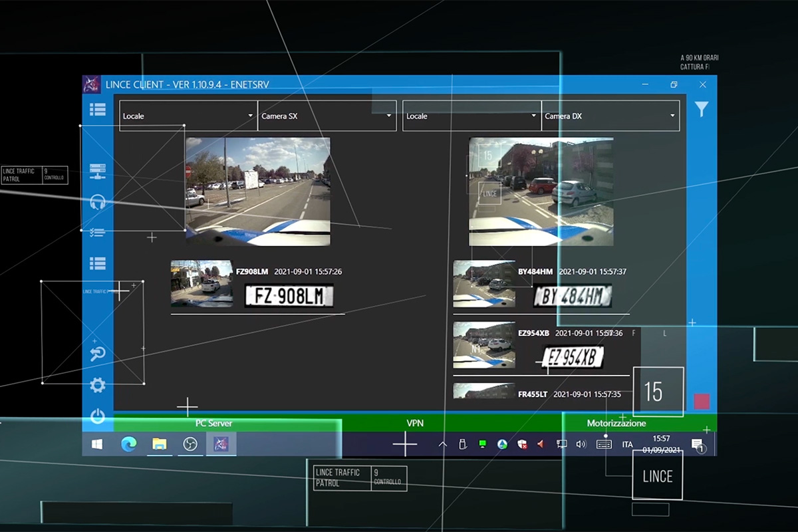The height and width of the screenshot is (532, 798).
Task: Open File Explorer from the taskbar
Action: pos(160,444)
